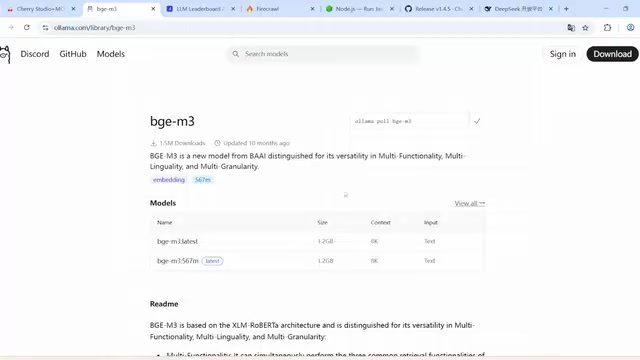The height and width of the screenshot is (360, 640).
Task: Click the Name column header
Action: 164,222
